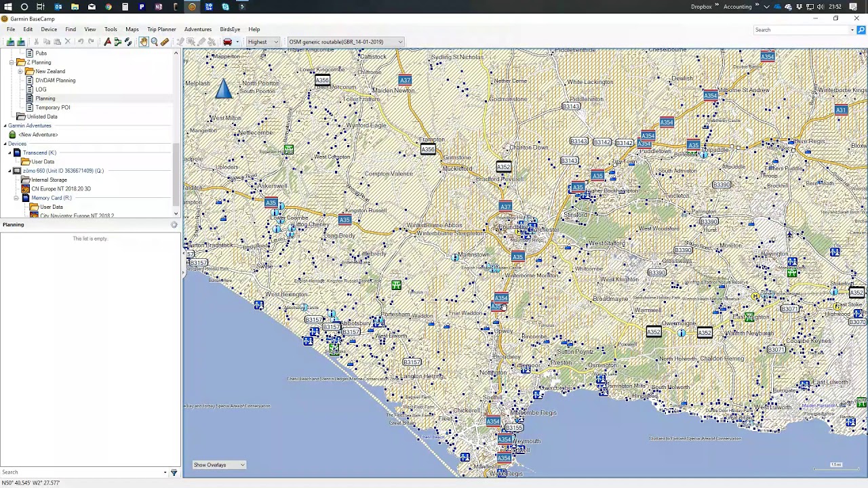Open the Device menu
This screenshot has height=488, width=868.
[x=49, y=29]
